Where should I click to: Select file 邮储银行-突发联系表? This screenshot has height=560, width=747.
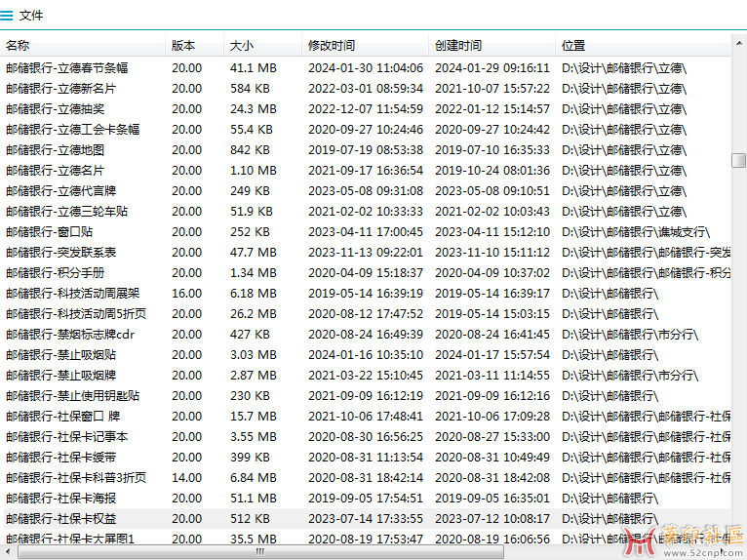coord(61,253)
